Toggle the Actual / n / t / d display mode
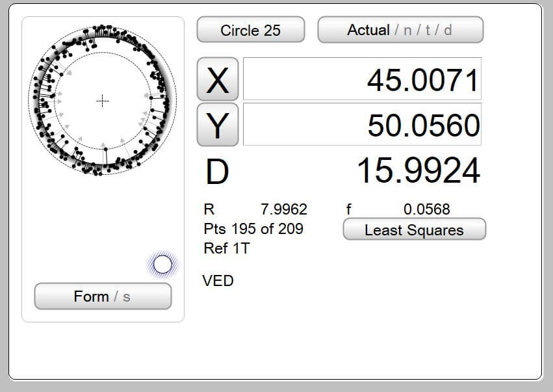The width and height of the screenshot is (553, 392). [x=400, y=30]
